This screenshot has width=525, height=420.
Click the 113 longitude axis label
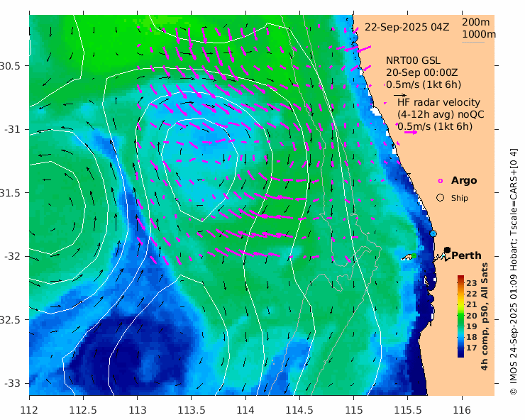[x=137, y=410]
